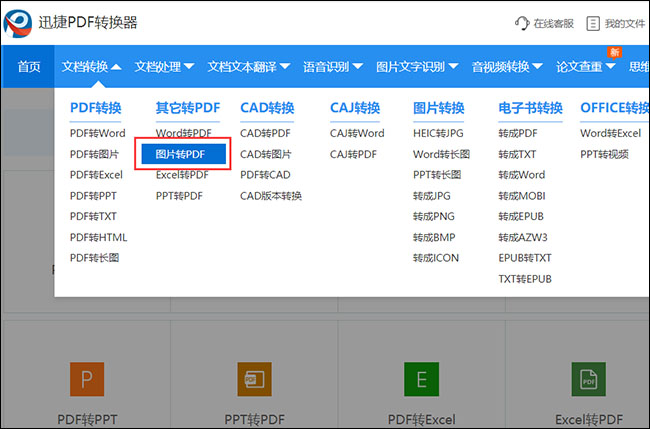Choose CAD版本转换 option

click(x=271, y=196)
